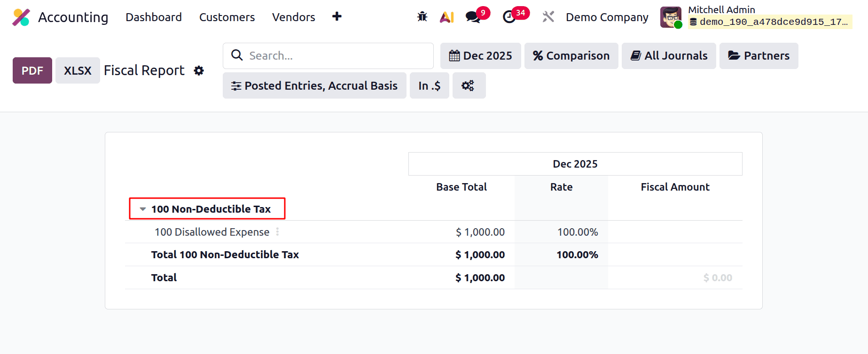Open the Dec 2025 date filter dropdown
This screenshot has width=868, height=354.
(x=480, y=56)
